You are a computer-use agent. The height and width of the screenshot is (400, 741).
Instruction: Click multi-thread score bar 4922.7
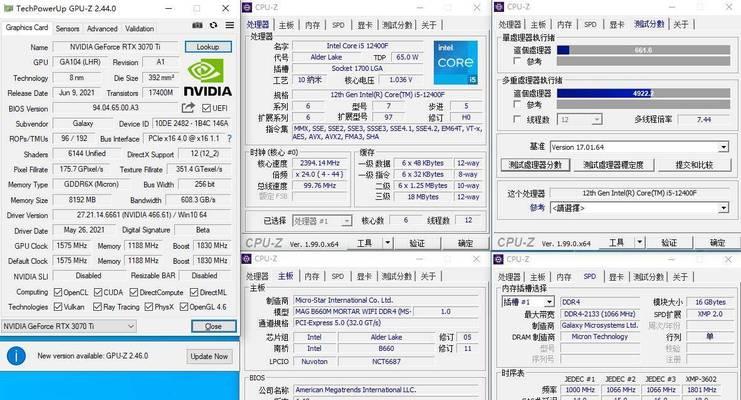[644, 93]
